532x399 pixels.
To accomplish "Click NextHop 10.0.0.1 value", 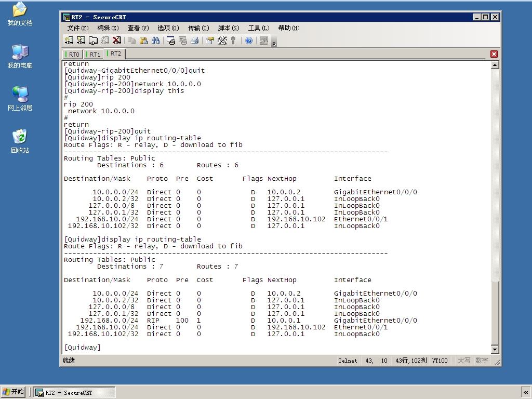I will pyautogui.click(x=284, y=320).
